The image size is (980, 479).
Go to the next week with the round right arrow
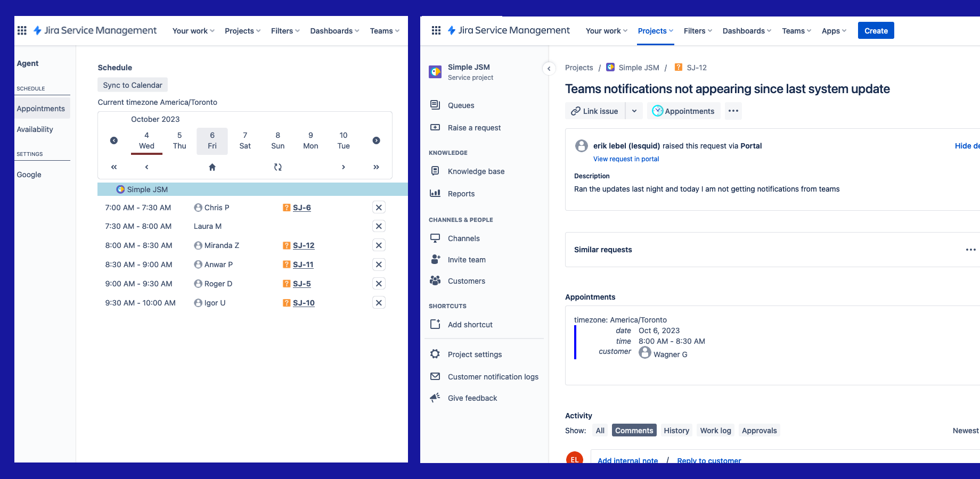377,141
